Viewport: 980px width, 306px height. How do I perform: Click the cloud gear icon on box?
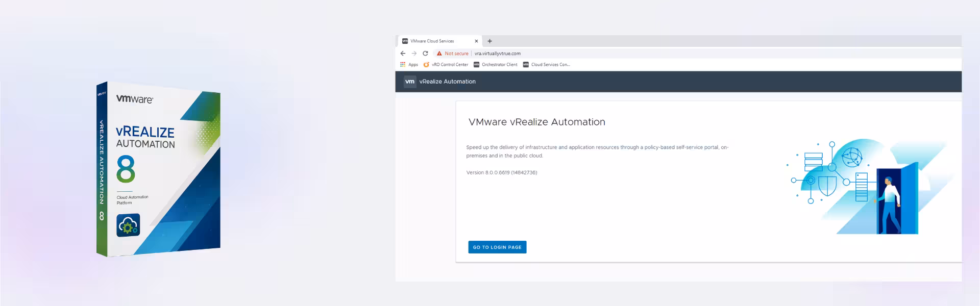tap(128, 225)
